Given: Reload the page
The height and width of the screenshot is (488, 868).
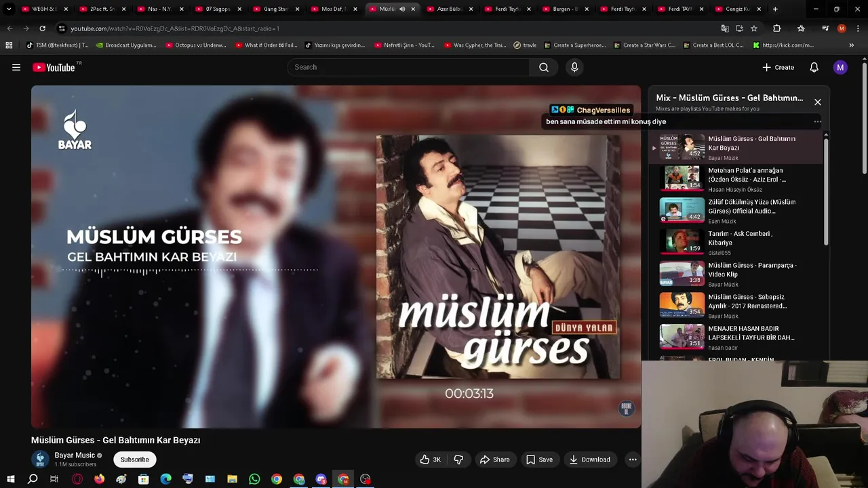Looking at the screenshot, I should pyautogui.click(x=42, y=28).
